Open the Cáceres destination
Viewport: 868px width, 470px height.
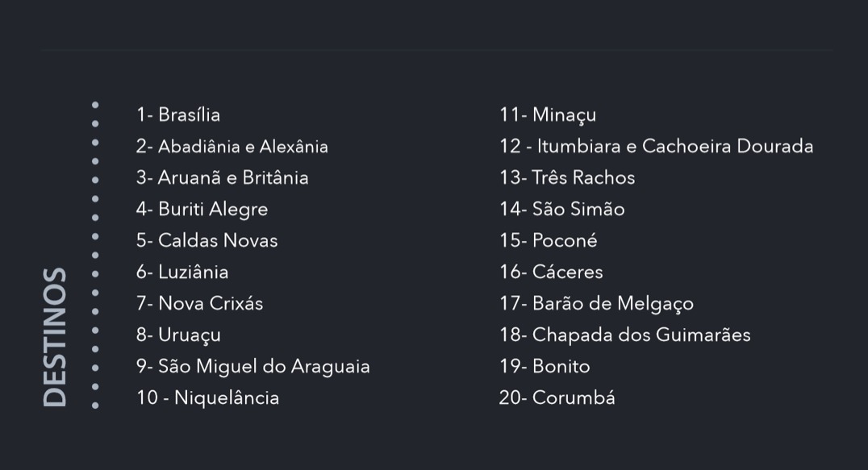(x=551, y=272)
